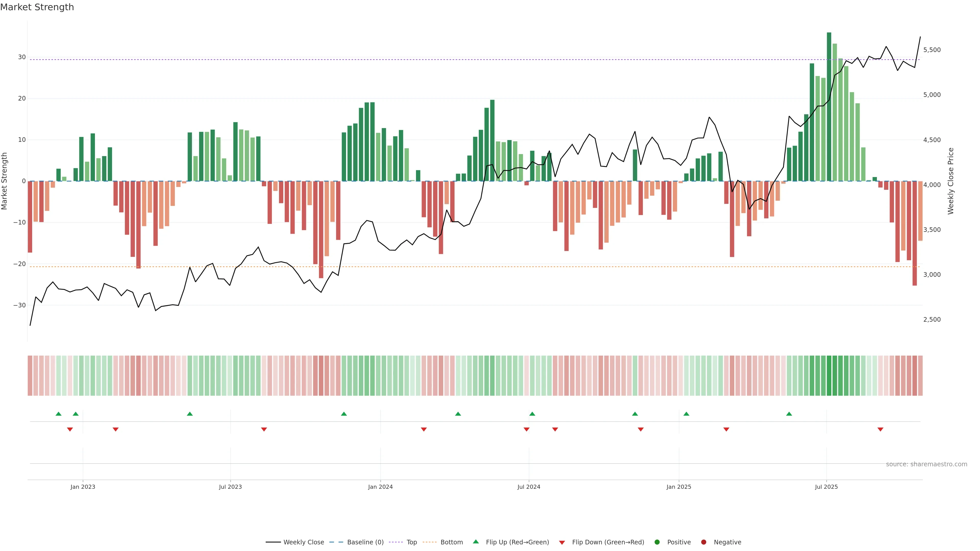Click the Jan 2024 x-axis label
The height and width of the screenshot is (551, 980).
pos(381,487)
